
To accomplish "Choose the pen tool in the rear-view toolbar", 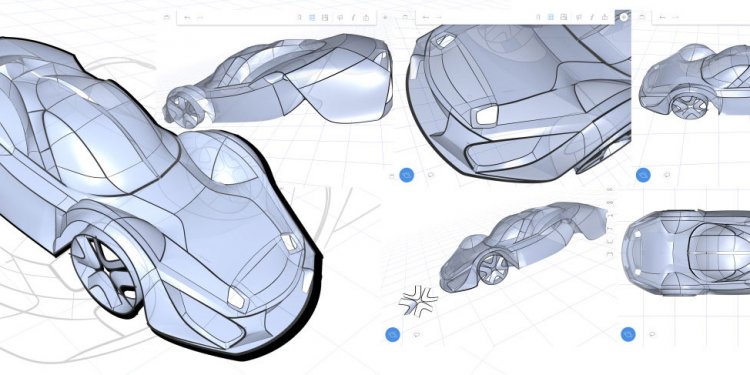I will point(353,18).
